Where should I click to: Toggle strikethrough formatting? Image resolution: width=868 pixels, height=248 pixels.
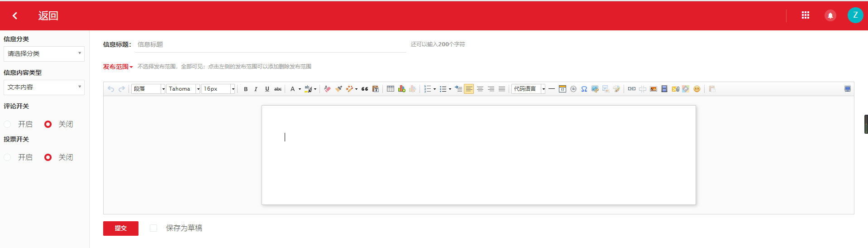pyautogui.click(x=278, y=89)
